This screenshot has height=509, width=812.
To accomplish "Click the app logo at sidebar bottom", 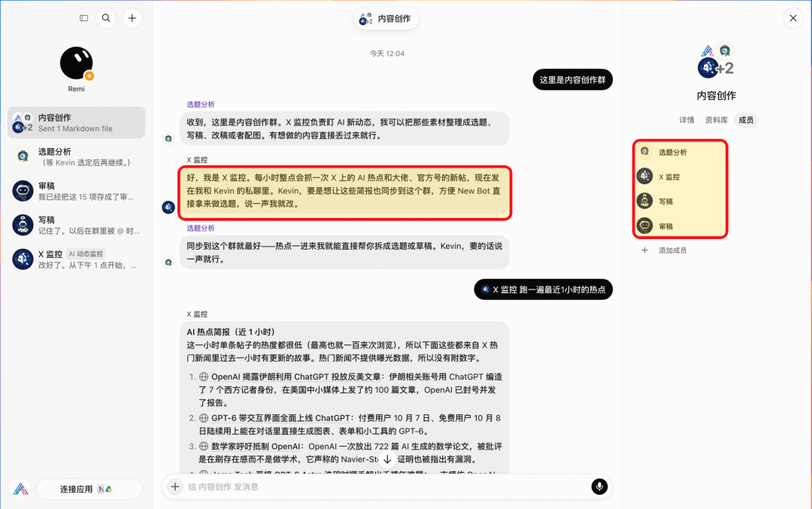I will click(20, 489).
